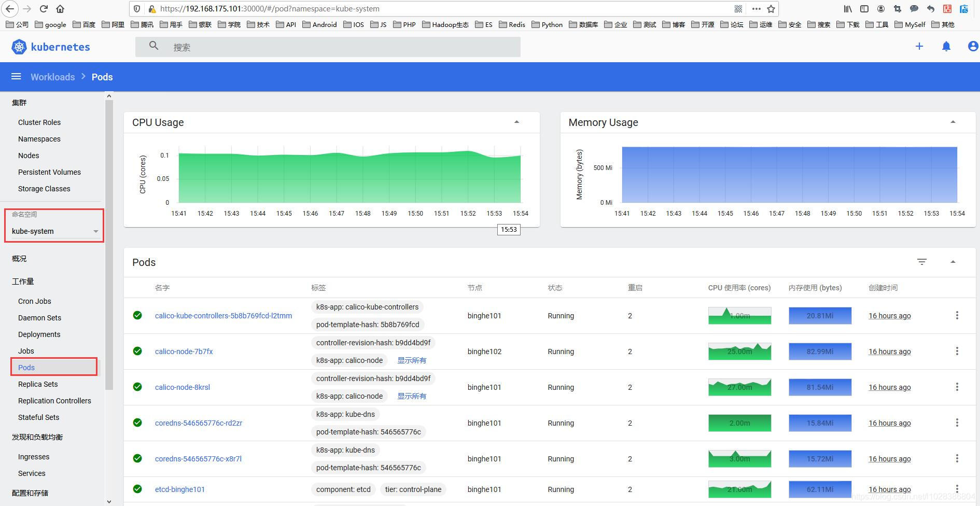Viewport: 980px width, 506px height.
Task: Open Persistent Volumes in sidebar
Action: [49, 172]
